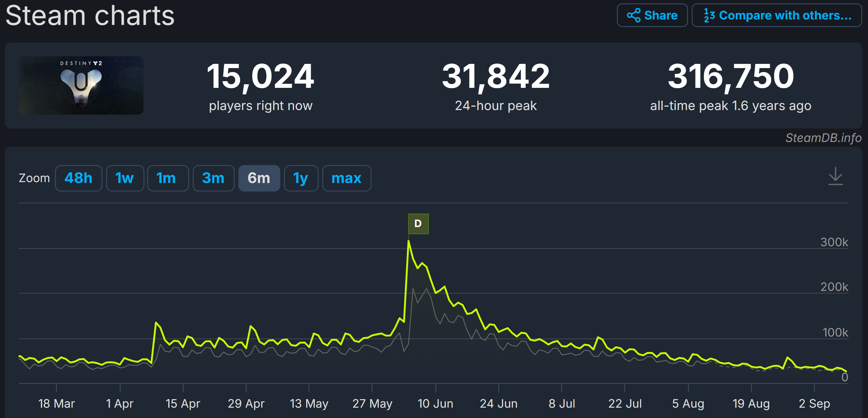The width and height of the screenshot is (868, 418).
Task: Click the 15,024 players right now figure
Action: pyautogui.click(x=261, y=77)
